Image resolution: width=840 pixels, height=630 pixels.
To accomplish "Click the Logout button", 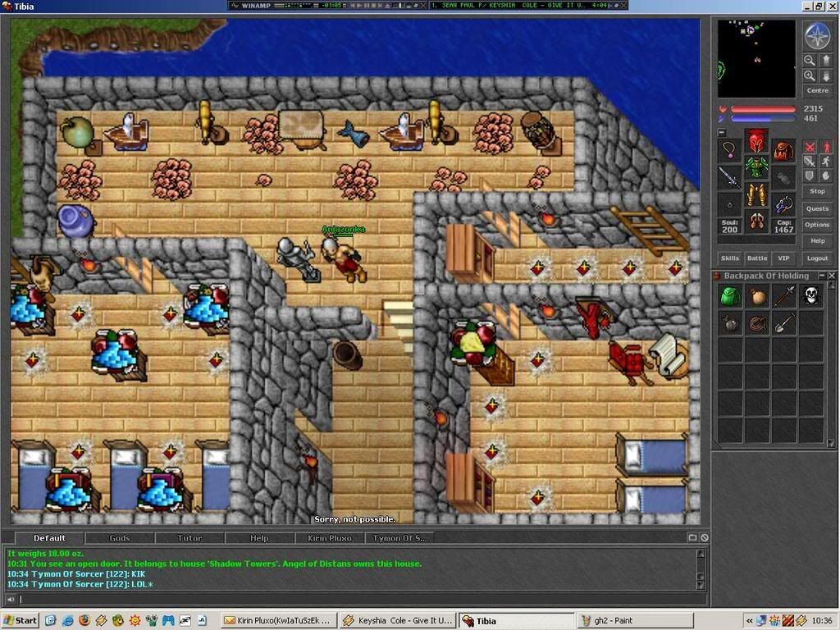I will (x=818, y=258).
